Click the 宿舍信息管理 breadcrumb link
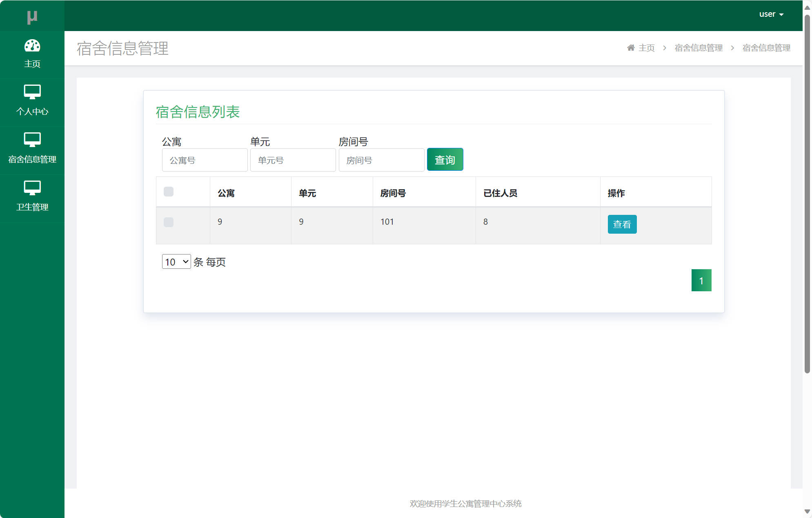This screenshot has height=518, width=812. (x=698, y=47)
